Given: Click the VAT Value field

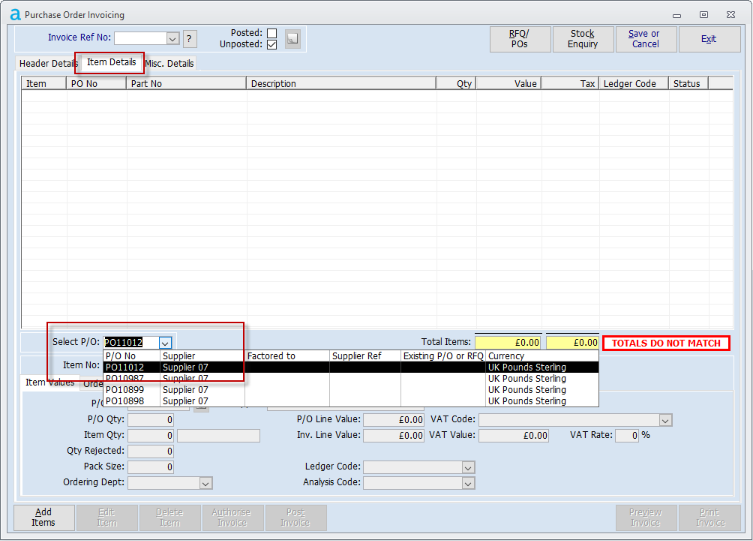Looking at the screenshot, I should (513, 436).
